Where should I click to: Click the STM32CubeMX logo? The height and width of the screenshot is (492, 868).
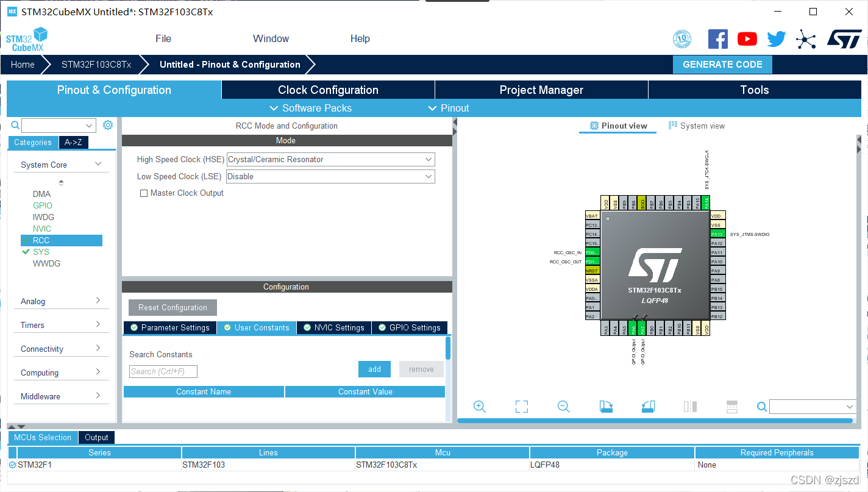coord(27,39)
